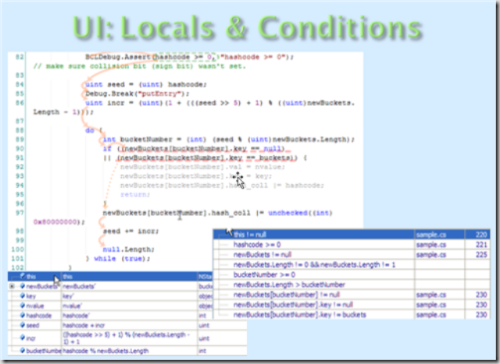This screenshot has width=500, height=364.
Task: Click the variable icon next to newBuckets
Action: 22,286
